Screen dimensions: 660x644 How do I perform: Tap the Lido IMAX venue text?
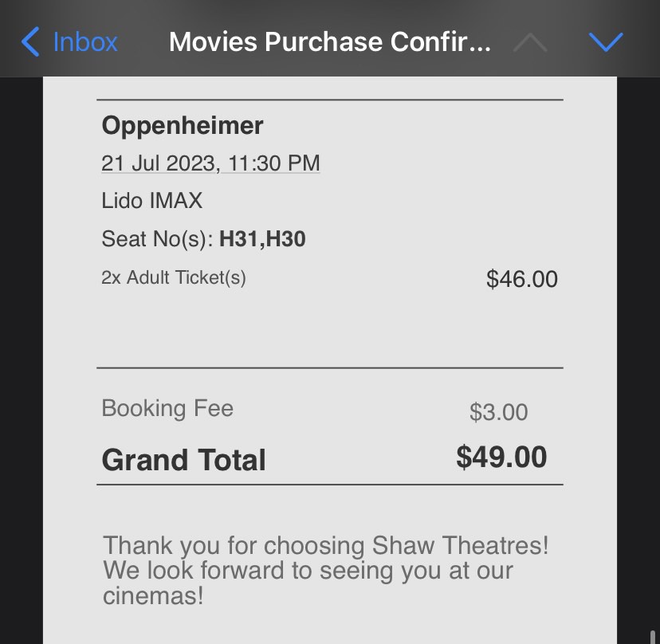click(151, 201)
